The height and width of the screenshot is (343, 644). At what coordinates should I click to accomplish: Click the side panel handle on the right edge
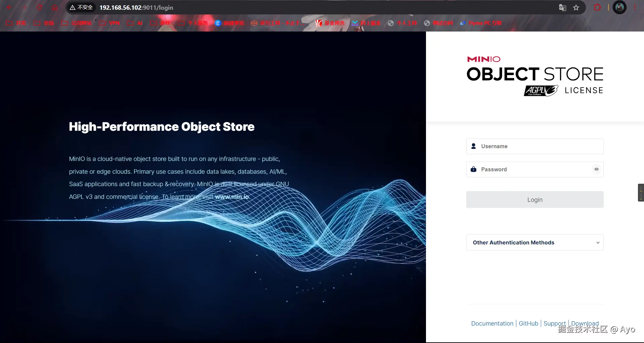click(x=641, y=192)
